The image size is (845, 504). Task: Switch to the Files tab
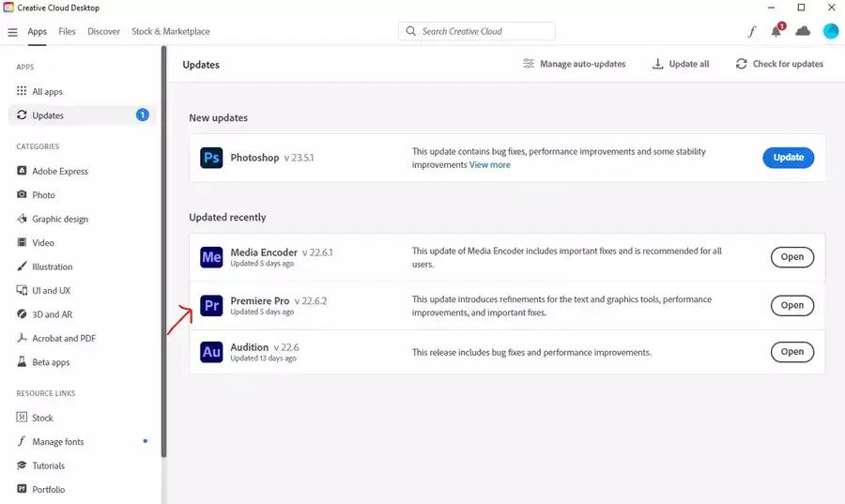click(x=67, y=32)
